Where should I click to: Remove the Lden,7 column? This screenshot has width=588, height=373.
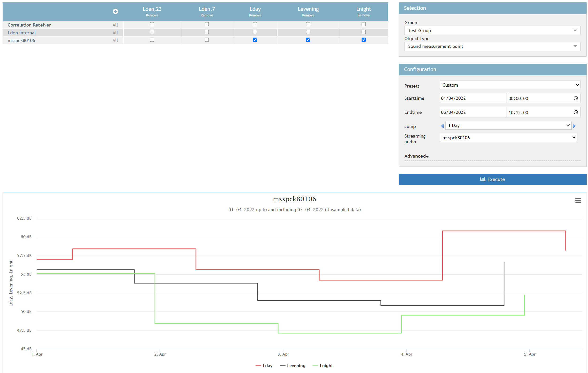click(206, 15)
